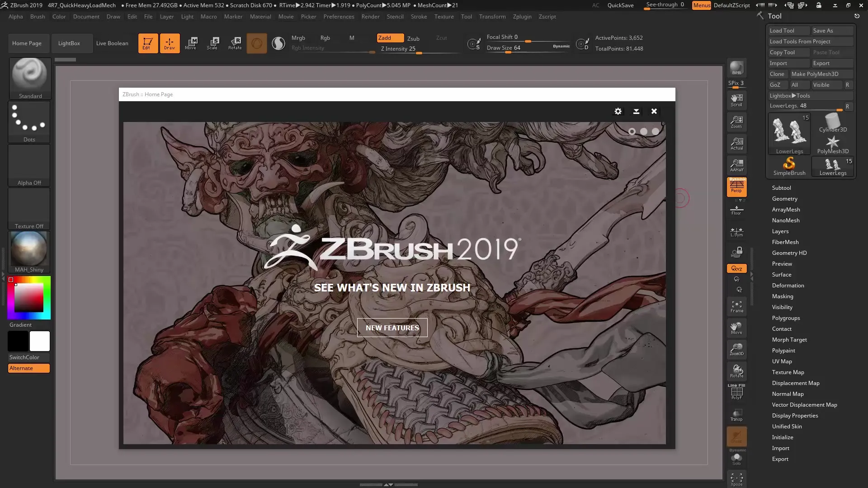Image resolution: width=868 pixels, height=488 pixels.
Task: Activate the Edit mode button
Action: pyautogui.click(x=148, y=43)
